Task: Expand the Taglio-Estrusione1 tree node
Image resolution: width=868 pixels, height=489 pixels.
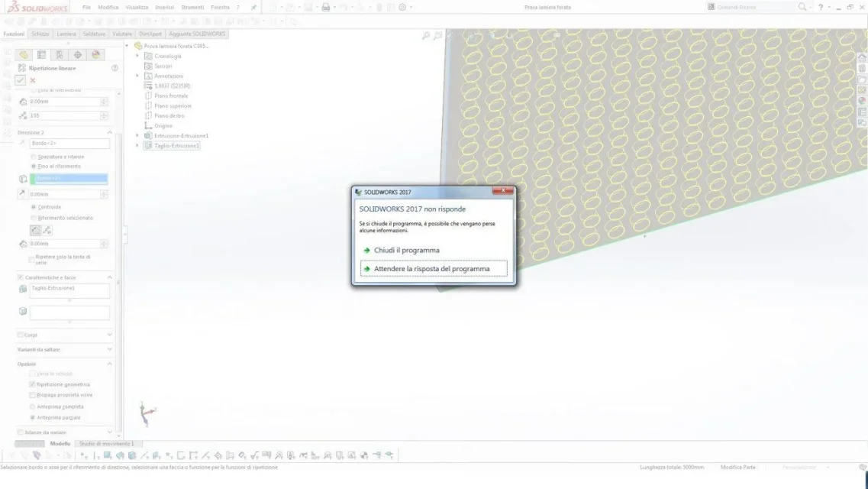Action: tap(137, 146)
